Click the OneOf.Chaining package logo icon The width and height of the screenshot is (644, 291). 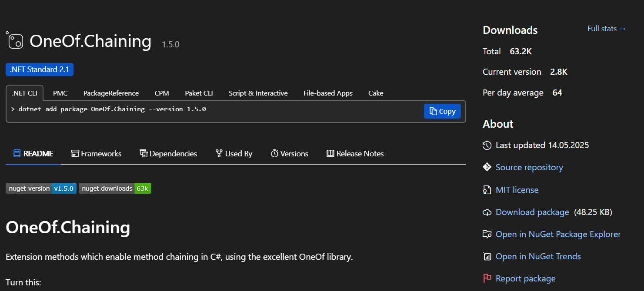pyautogui.click(x=14, y=40)
